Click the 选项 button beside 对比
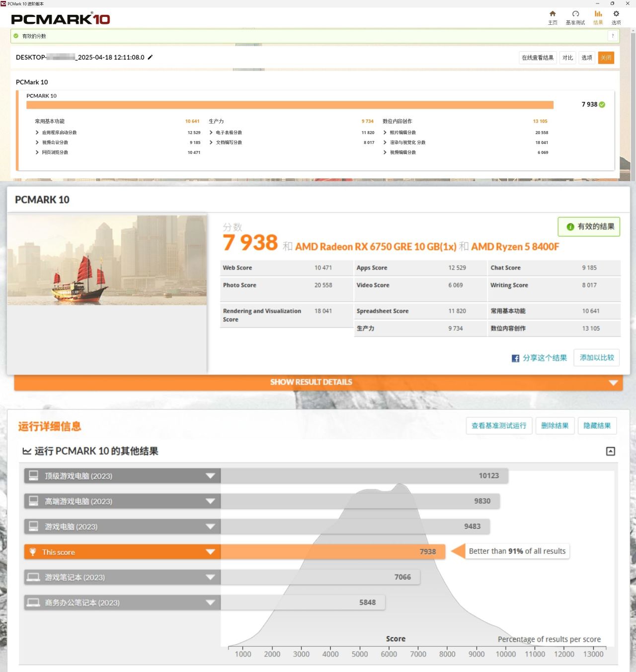This screenshot has height=672, width=636. [587, 58]
